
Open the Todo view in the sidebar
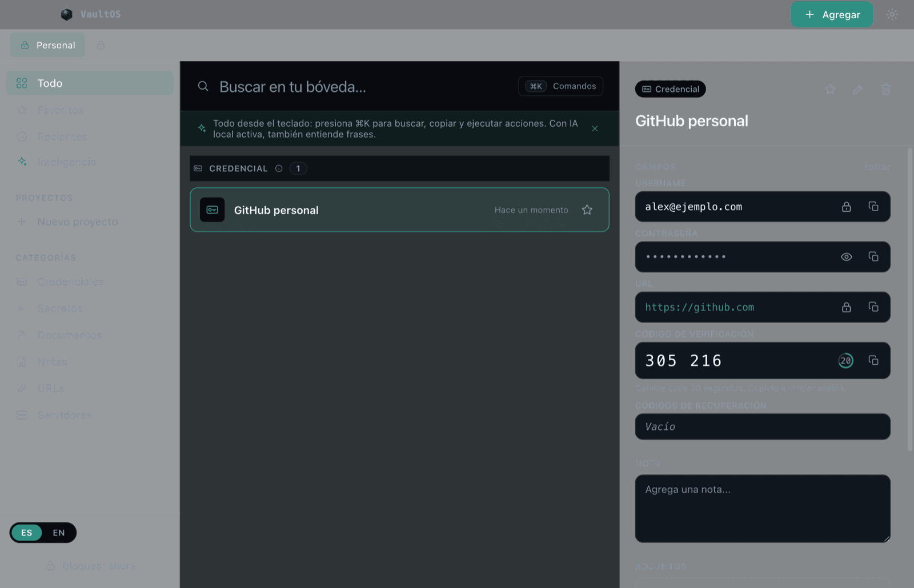[x=90, y=83]
